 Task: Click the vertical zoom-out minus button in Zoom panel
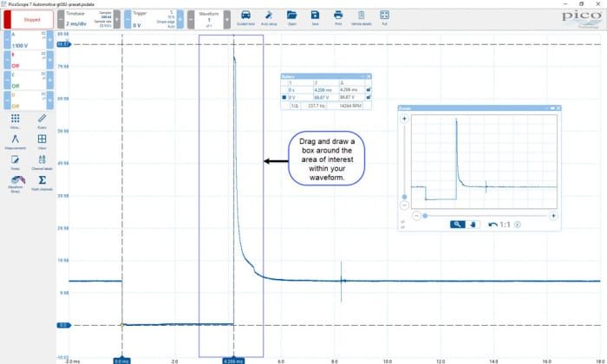tap(404, 205)
